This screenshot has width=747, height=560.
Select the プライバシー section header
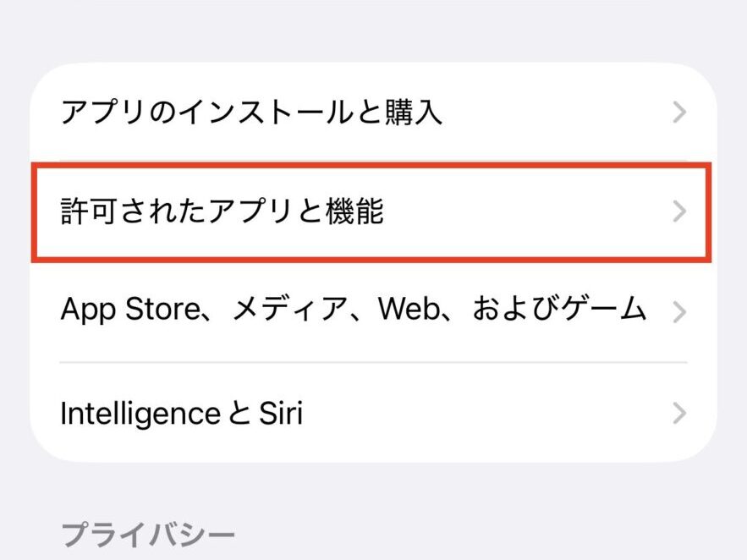(149, 535)
